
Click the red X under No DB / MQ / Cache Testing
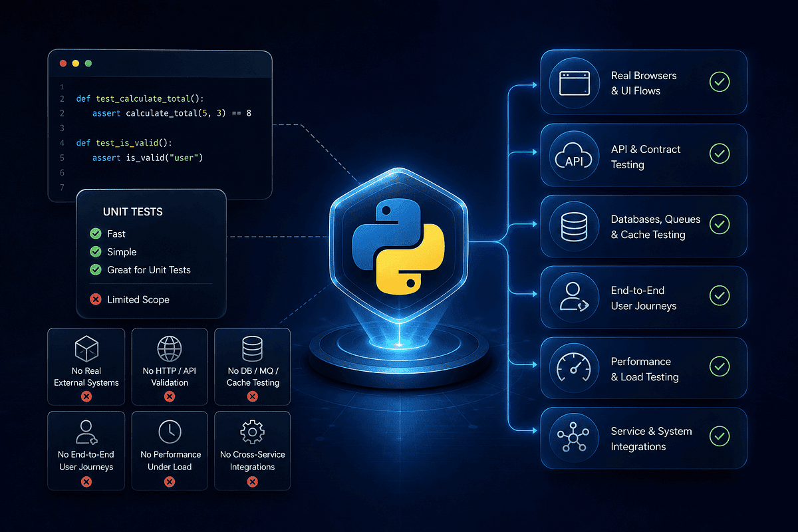click(252, 397)
